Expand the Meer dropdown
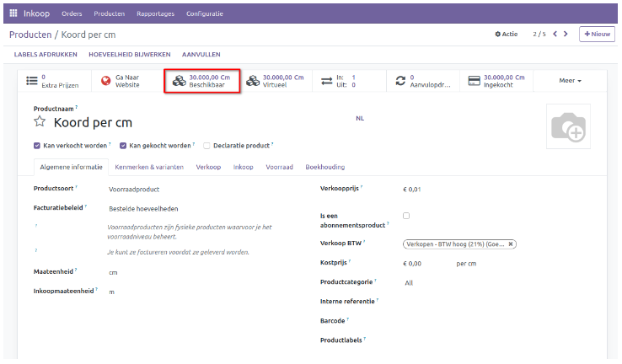The height and width of the screenshot is (364, 622). [x=571, y=81]
